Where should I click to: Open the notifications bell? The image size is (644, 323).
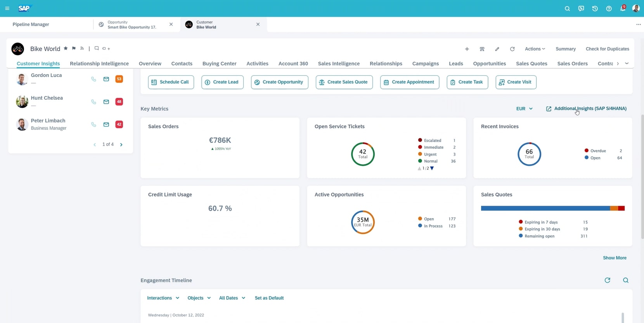[x=623, y=8]
